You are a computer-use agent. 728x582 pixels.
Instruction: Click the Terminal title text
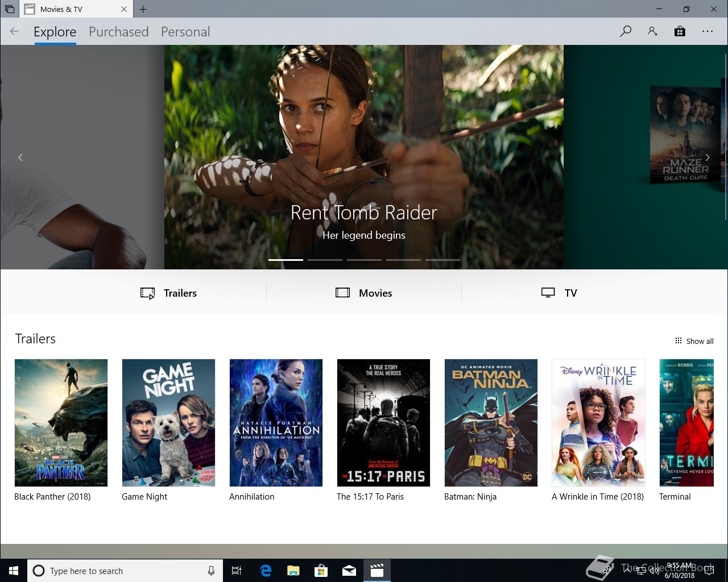pyautogui.click(x=675, y=496)
